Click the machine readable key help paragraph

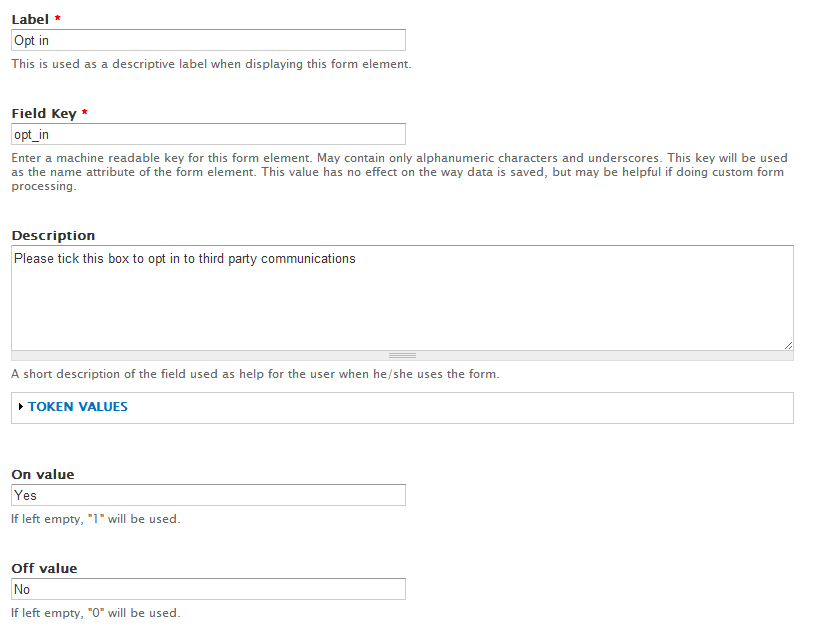pos(400,172)
